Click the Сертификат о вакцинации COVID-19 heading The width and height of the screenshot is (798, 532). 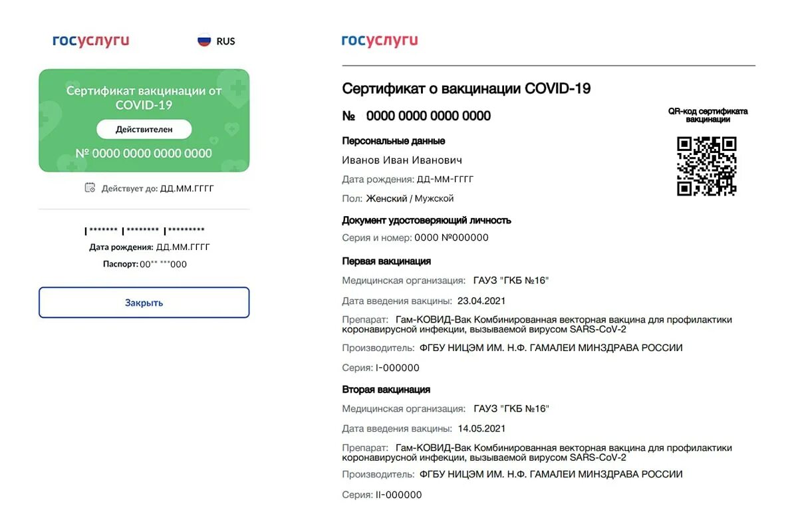[x=466, y=88]
